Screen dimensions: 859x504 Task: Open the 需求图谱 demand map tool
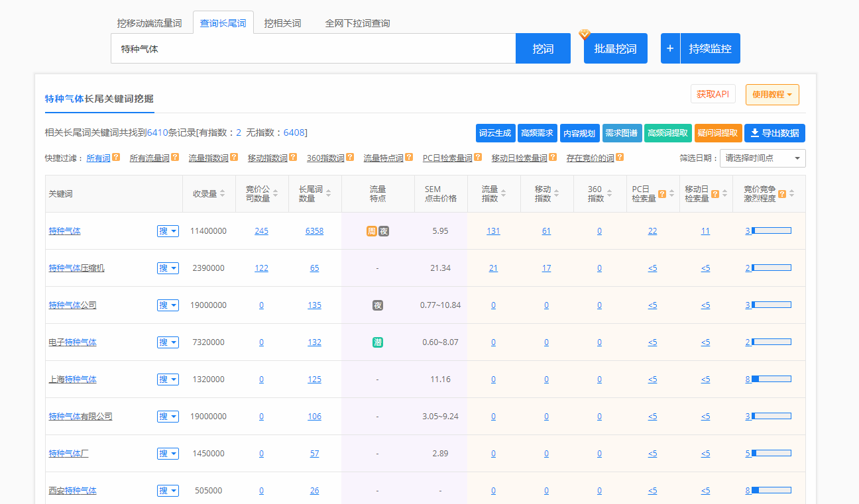coord(621,132)
